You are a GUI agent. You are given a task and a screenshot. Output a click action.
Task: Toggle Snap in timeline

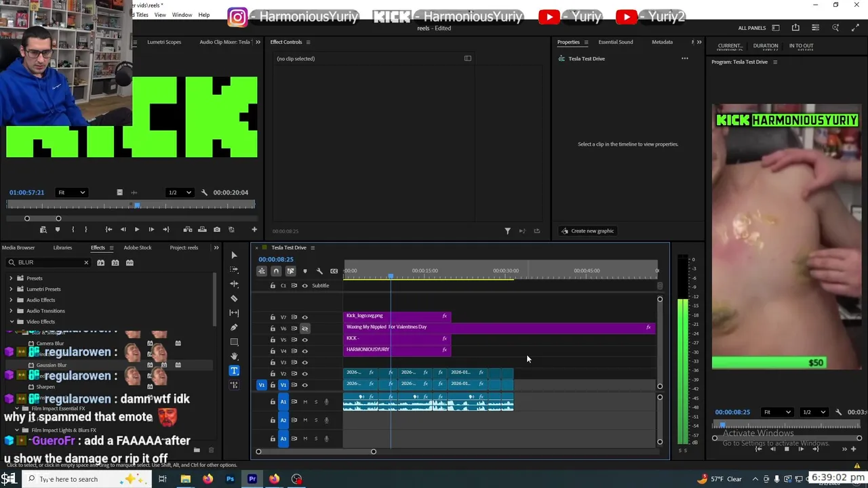(x=276, y=271)
